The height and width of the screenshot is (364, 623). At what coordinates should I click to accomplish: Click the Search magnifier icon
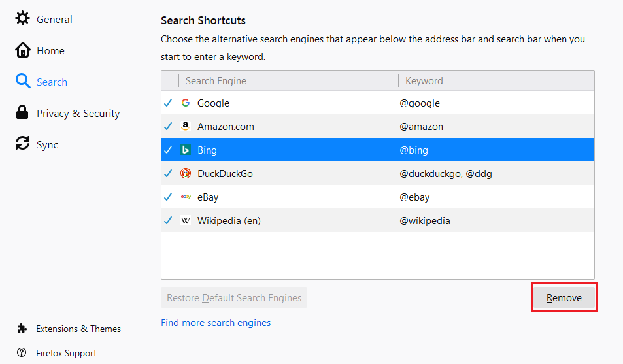click(x=23, y=80)
